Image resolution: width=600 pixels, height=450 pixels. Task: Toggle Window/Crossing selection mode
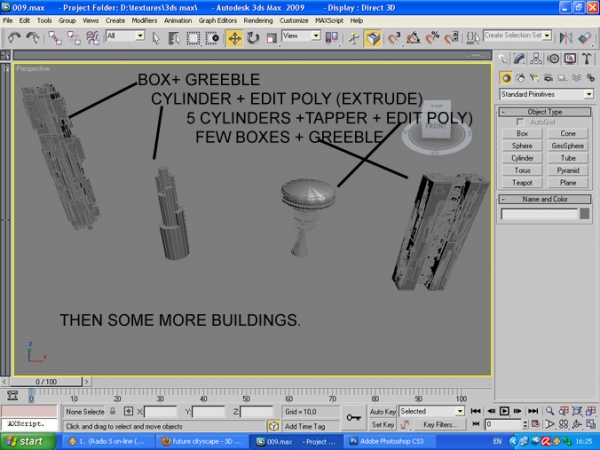coord(212,38)
